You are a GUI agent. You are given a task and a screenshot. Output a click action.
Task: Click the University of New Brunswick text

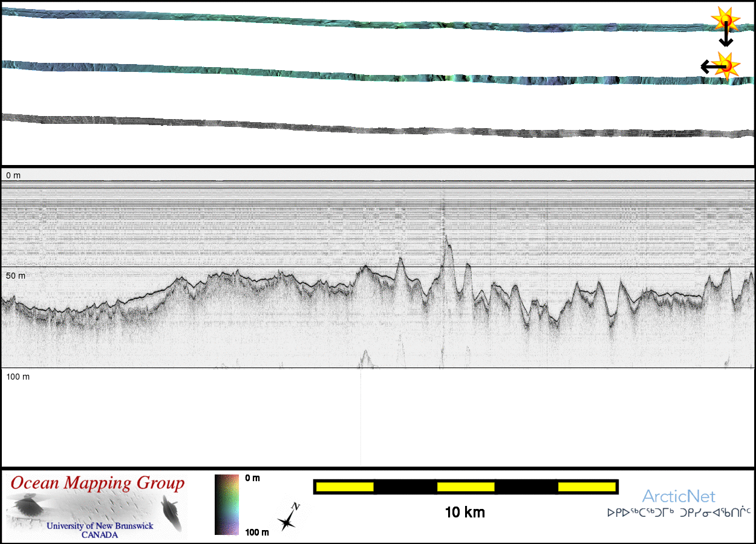coord(100,526)
